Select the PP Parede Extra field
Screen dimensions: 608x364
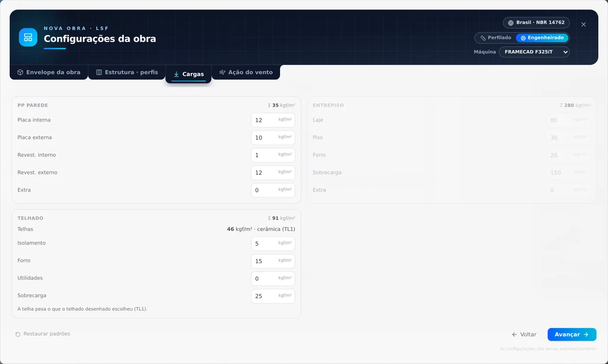click(x=273, y=190)
